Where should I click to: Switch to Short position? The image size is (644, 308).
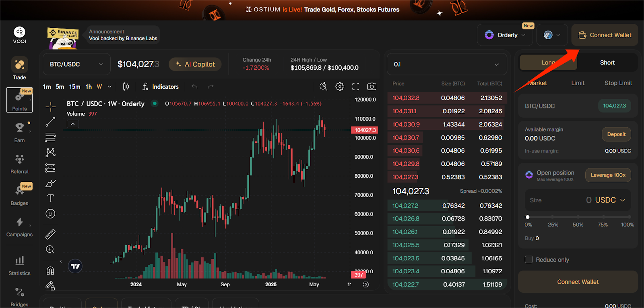(607, 62)
